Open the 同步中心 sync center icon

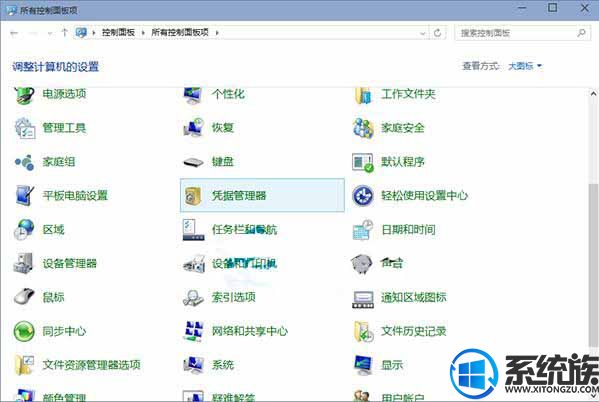(24, 331)
